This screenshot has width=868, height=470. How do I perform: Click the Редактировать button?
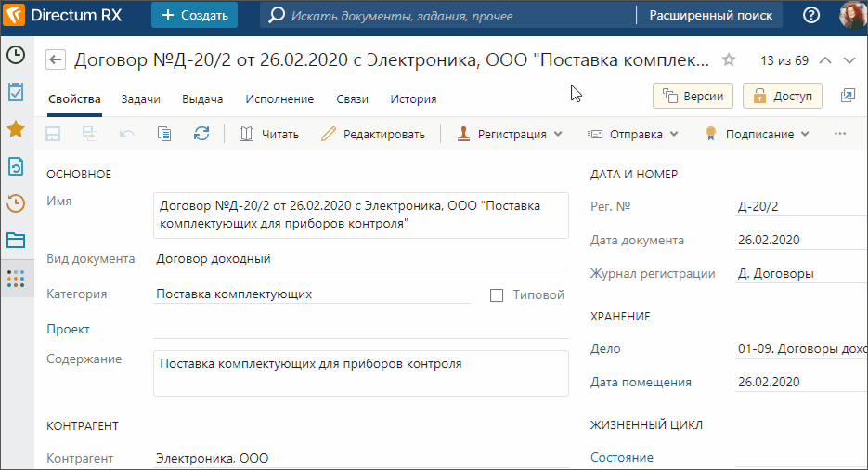[373, 134]
